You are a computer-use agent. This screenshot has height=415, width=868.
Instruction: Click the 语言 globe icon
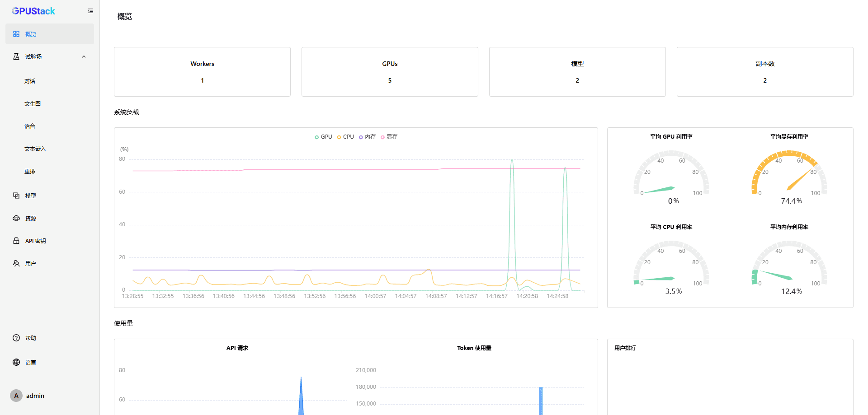click(x=16, y=362)
